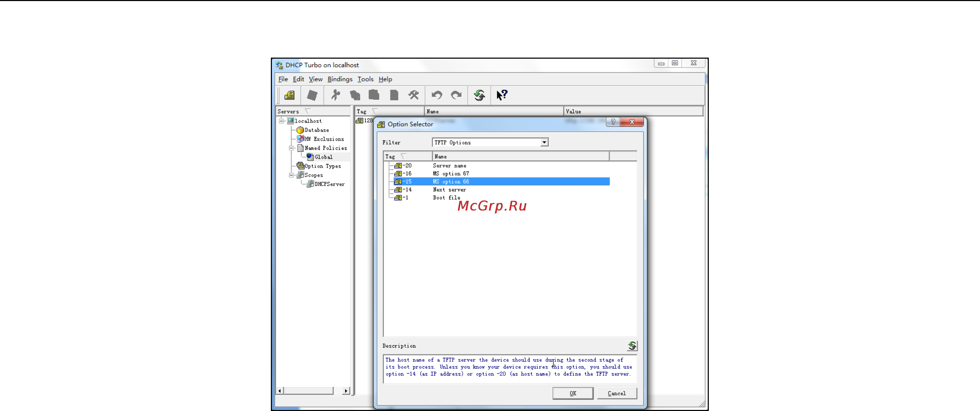Close the Option Selector dialog
The width and height of the screenshot is (980, 411).
[x=632, y=122]
